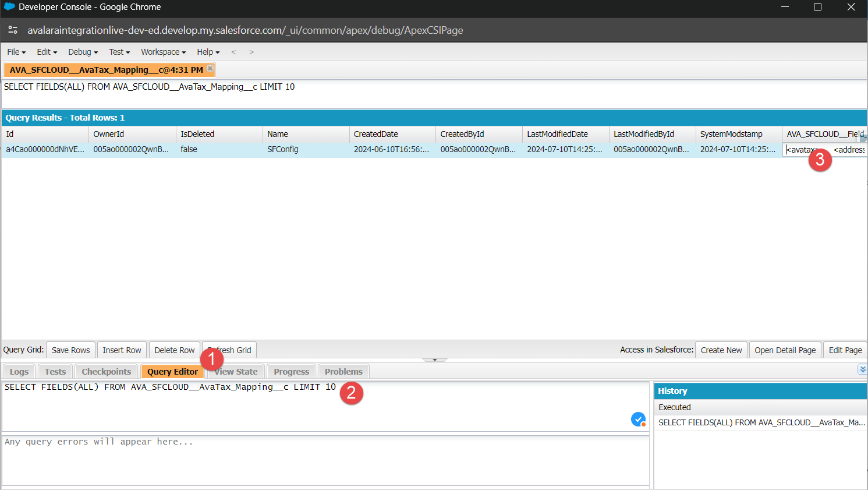Click the Query Editor SOQL text area
868x490 pixels.
pos(325,407)
